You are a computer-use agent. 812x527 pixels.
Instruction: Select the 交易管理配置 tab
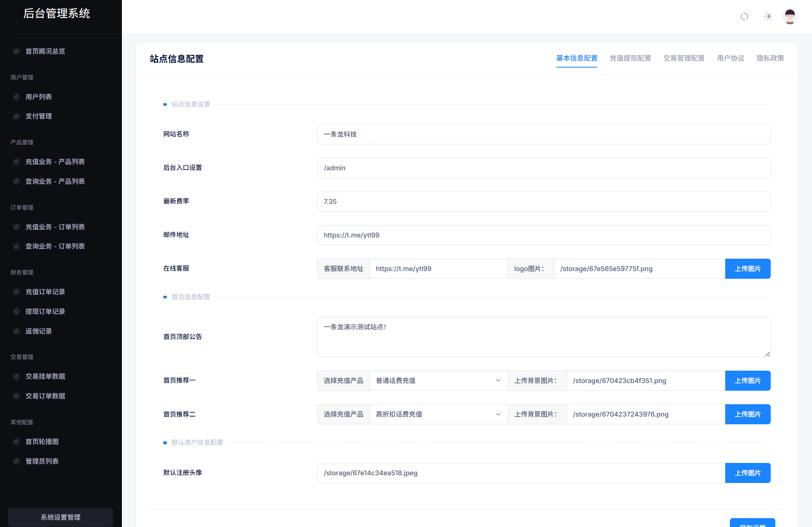point(684,58)
